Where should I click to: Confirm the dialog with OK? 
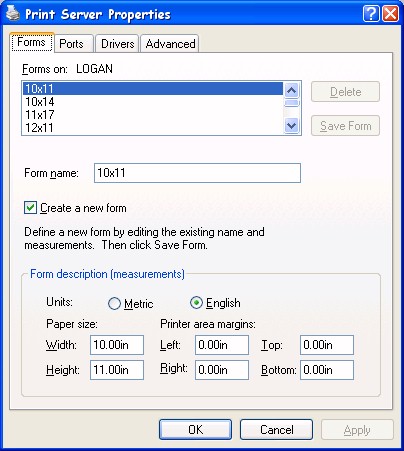pos(195,430)
